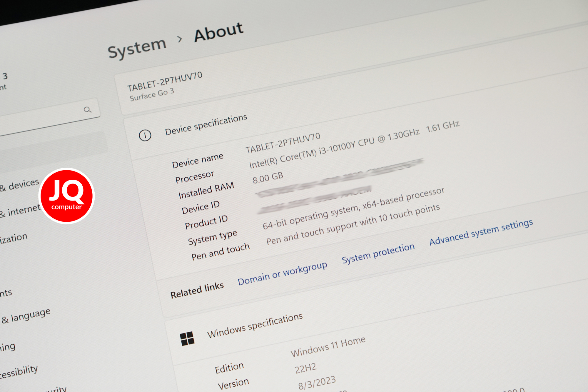The width and height of the screenshot is (588, 392).
Task: Select the 8.00 GB RAM value
Action: pyautogui.click(x=268, y=178)
